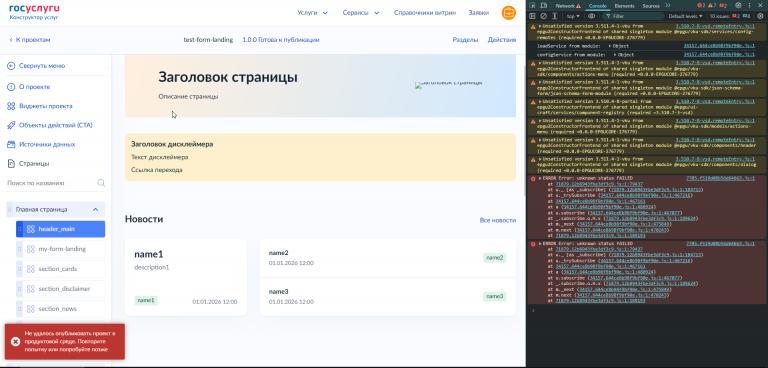Select the section_news tree item

pyautogui.click(x=60, y=309)
